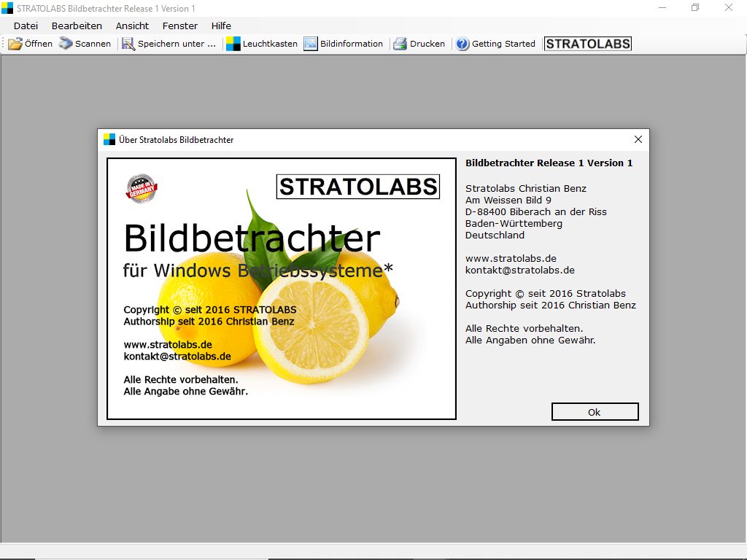
Task: Click 'Authorship seit 2016 Christian Benz' on right
Action: pos(551,306)
